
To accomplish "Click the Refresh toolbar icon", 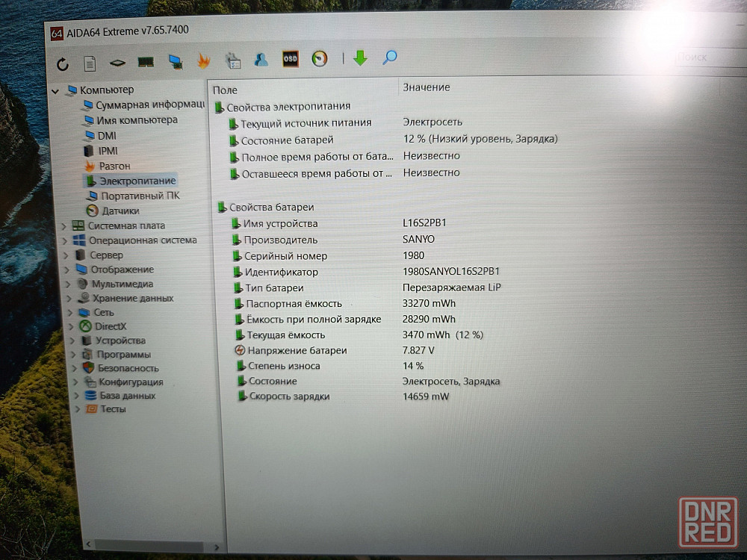I will pyautogui.click(x=63, y=63).
